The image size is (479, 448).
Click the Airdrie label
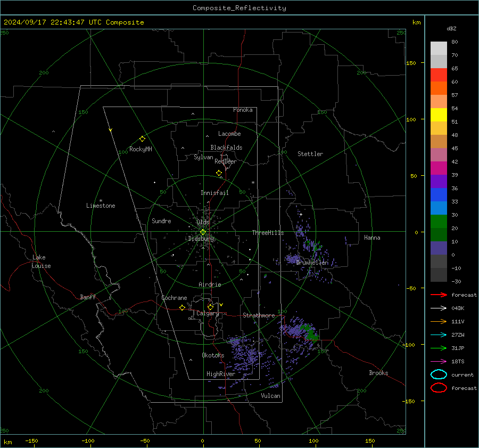click(210, 284)
